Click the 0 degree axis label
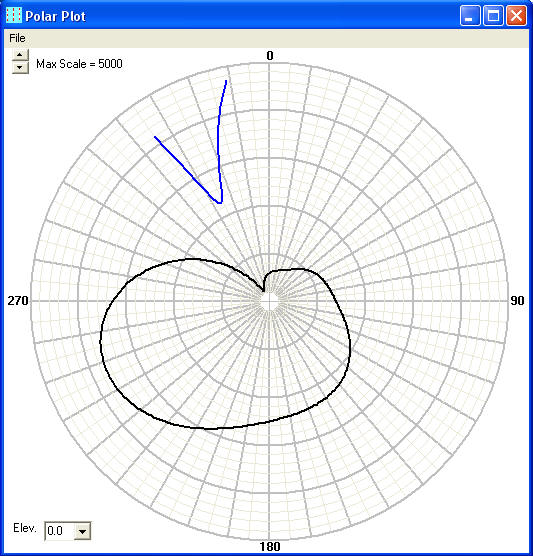Image resolution: width=533 pixels, height=556 pixels. [270, 56]
